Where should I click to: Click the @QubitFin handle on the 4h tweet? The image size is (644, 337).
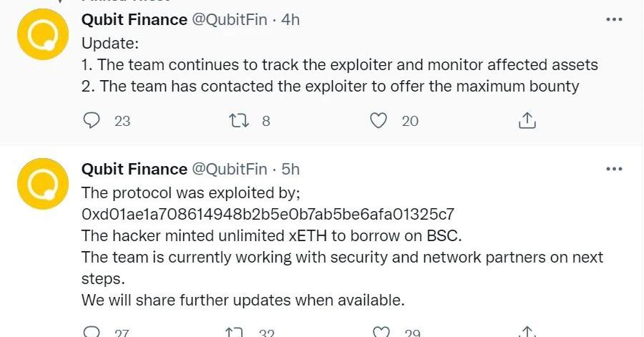click(x=229, y=20)
